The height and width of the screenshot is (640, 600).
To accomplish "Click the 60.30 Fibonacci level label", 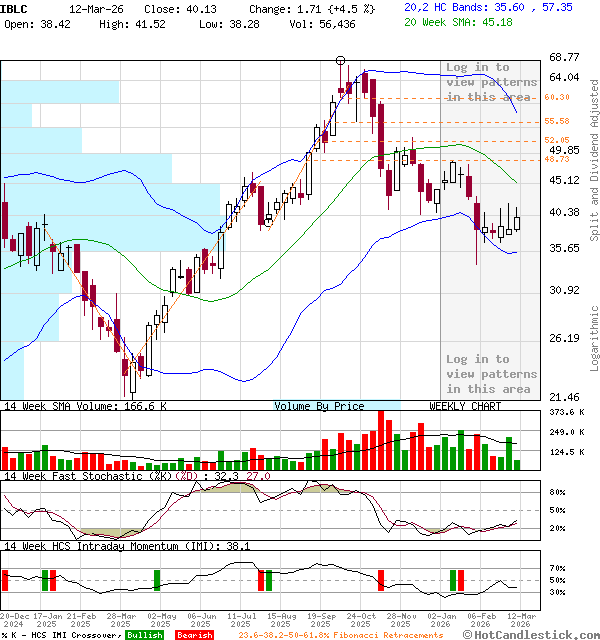I will coord(557,97).
